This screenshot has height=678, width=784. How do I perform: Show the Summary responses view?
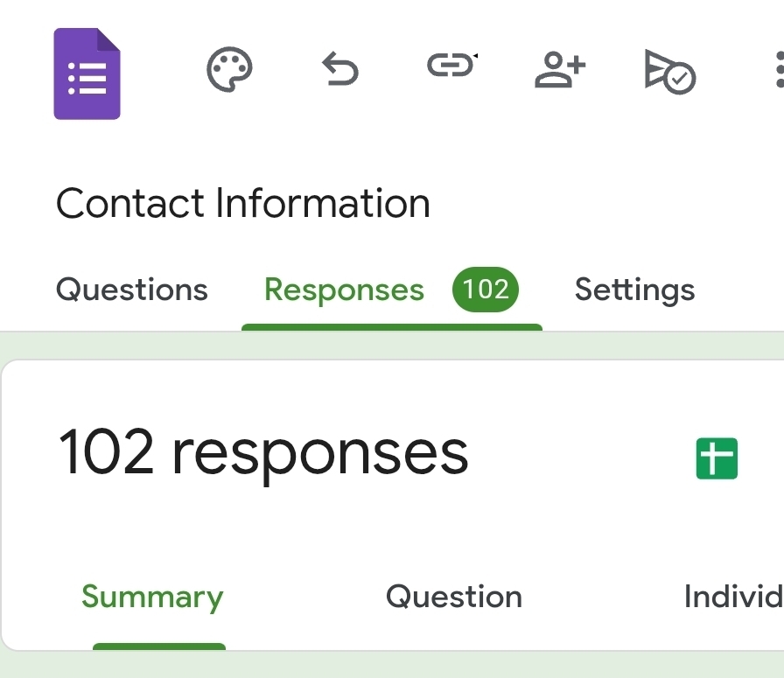tap(152, 597)
